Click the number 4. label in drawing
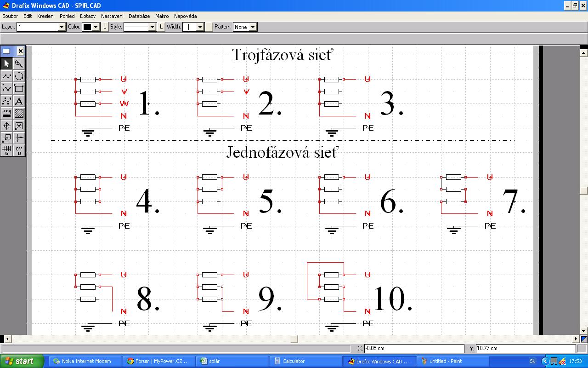This screenshot has height=368, width=588. [148, 201]
